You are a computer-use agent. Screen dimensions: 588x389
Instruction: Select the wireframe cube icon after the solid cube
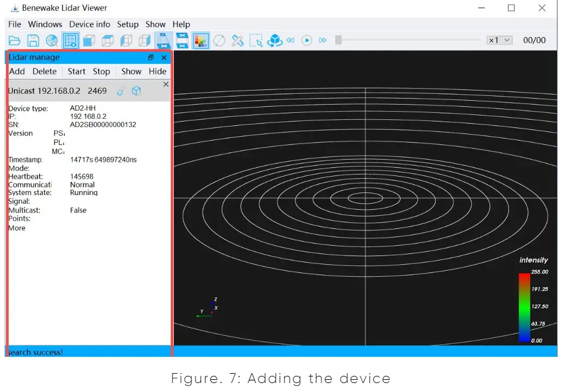tap(107, 40)
